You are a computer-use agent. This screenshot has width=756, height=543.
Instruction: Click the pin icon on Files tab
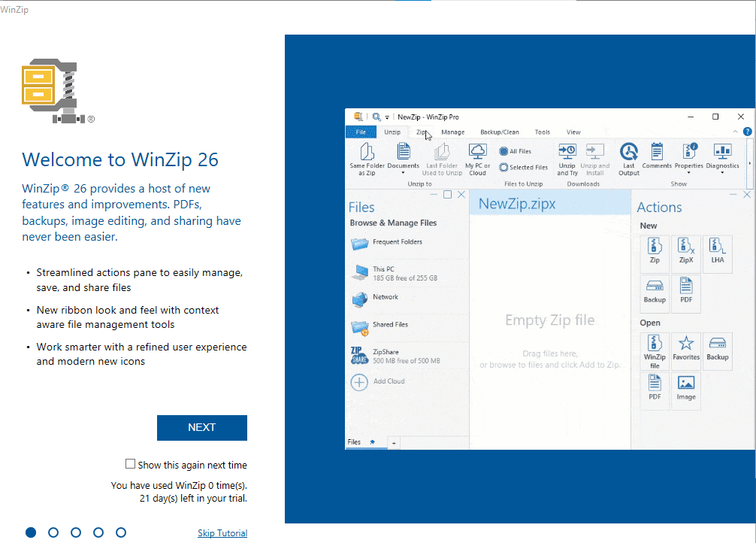[x=372, y=442]
